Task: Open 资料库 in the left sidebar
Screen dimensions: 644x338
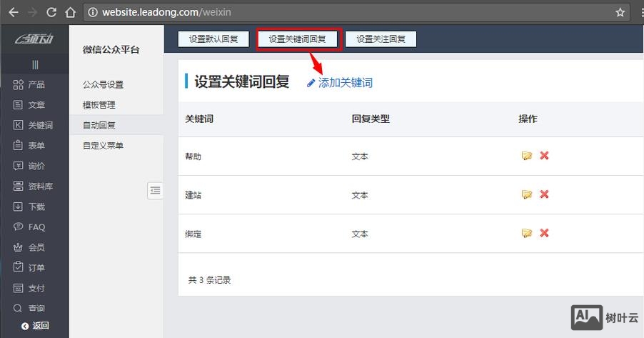Action: pos(33,187)
